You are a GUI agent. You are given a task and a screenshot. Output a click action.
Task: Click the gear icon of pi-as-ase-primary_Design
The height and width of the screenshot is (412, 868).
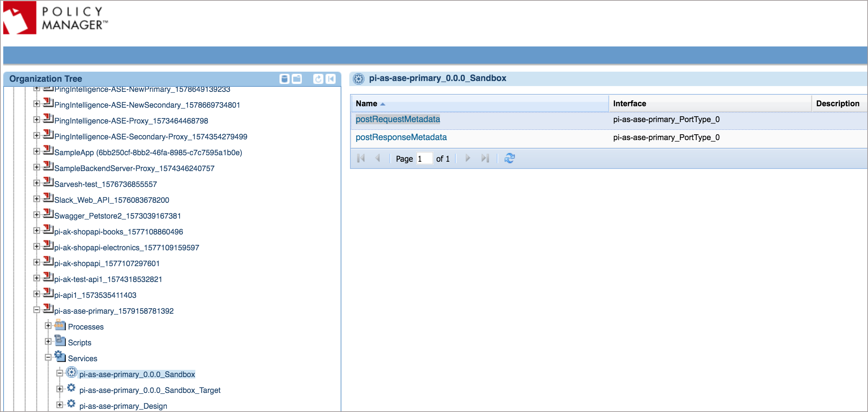(71, 404)
